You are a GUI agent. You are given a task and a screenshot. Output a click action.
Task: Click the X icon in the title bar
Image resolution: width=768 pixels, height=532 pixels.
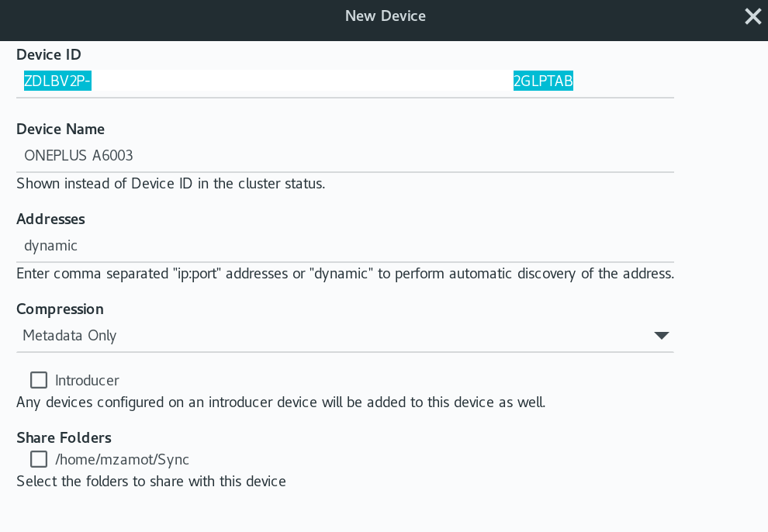click(752, 16)
